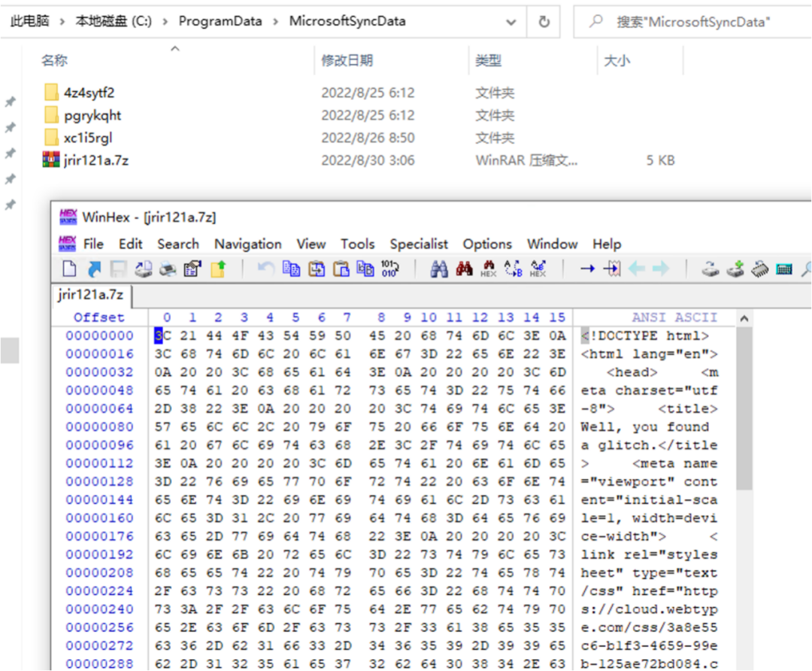The image size is (812, 671).
Task: Click ASCII text 'Well, you found'
Action: coord(645,427)
